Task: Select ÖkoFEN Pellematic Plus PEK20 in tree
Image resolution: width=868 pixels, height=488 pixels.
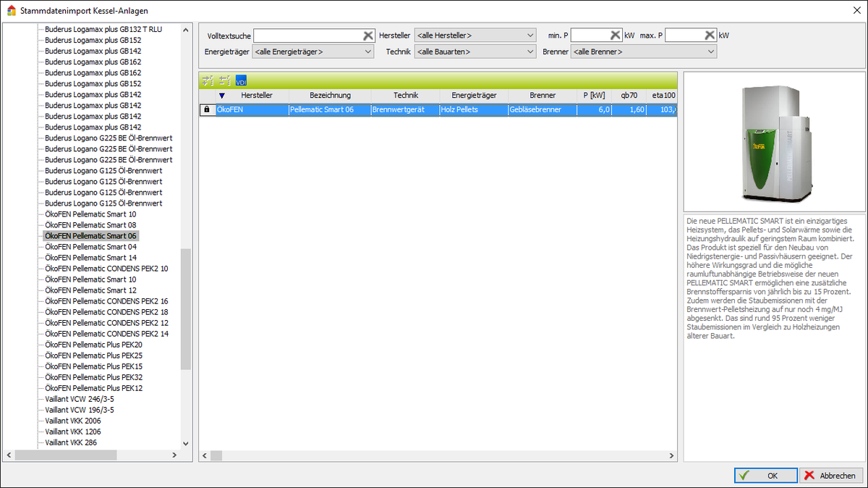Action: coord(93,345)
